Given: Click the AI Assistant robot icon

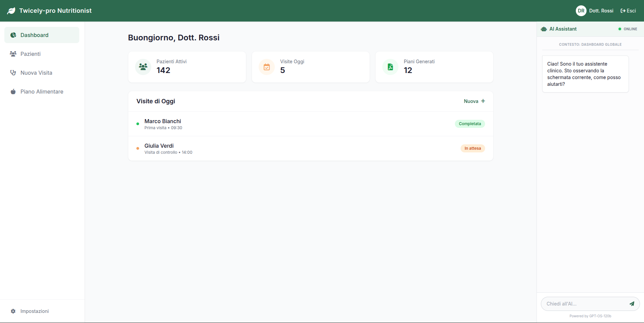Looking at the screenshot, I should [x=544, y=29].
